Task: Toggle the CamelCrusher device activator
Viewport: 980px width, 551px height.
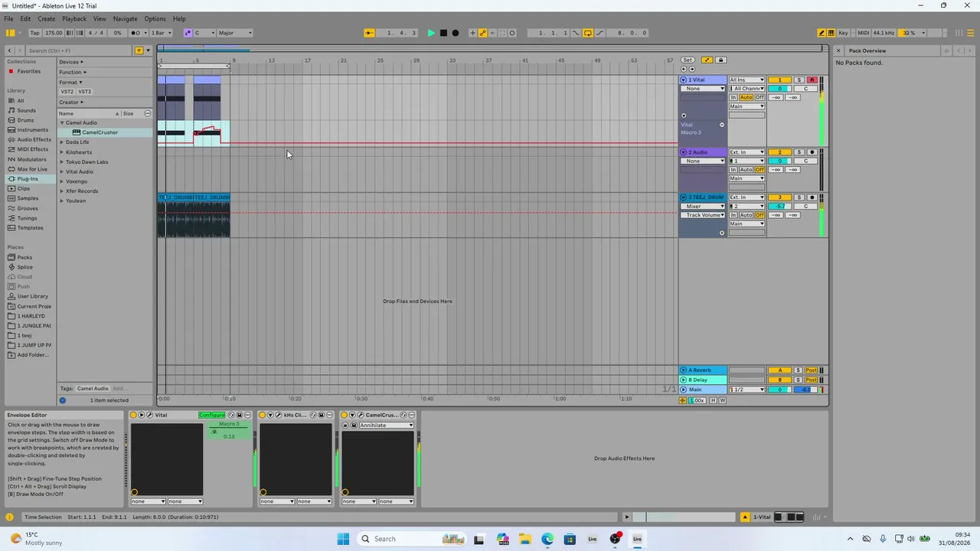Action: click(344, 415)
